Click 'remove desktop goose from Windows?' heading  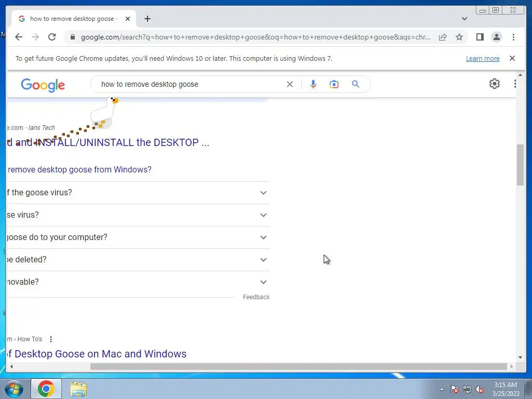(x=79, y=169)
